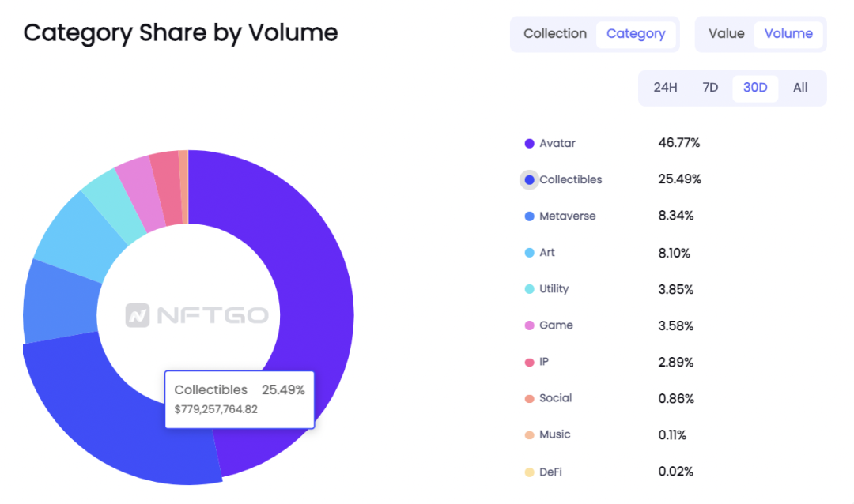Switch to Value mode

pyautogui.click(x=726, y=34)
